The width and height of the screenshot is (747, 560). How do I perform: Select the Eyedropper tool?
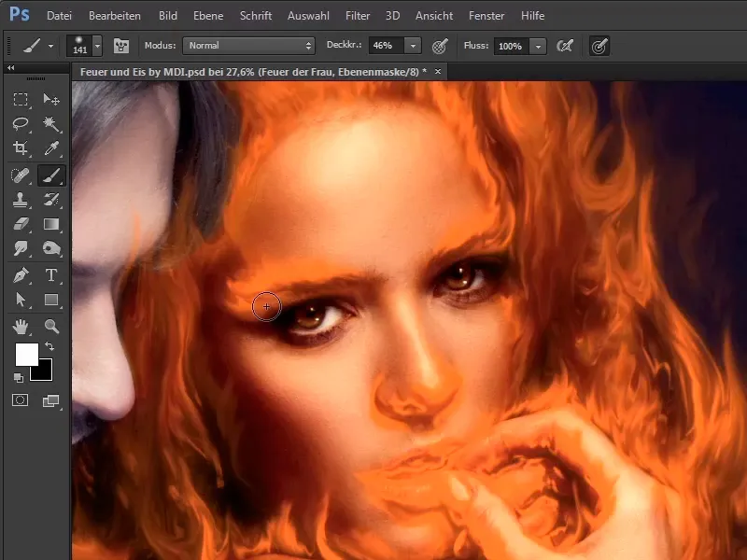click(x=51, y=148)
